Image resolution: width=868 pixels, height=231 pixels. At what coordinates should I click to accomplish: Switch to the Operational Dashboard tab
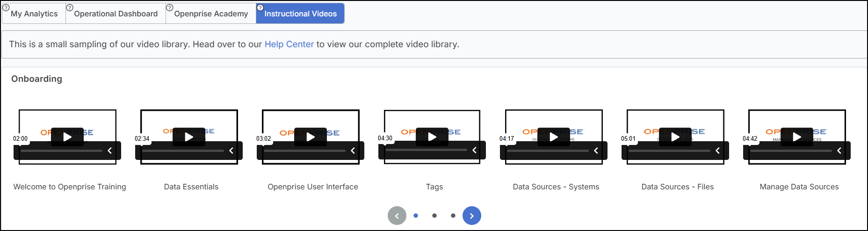(116, 14)
